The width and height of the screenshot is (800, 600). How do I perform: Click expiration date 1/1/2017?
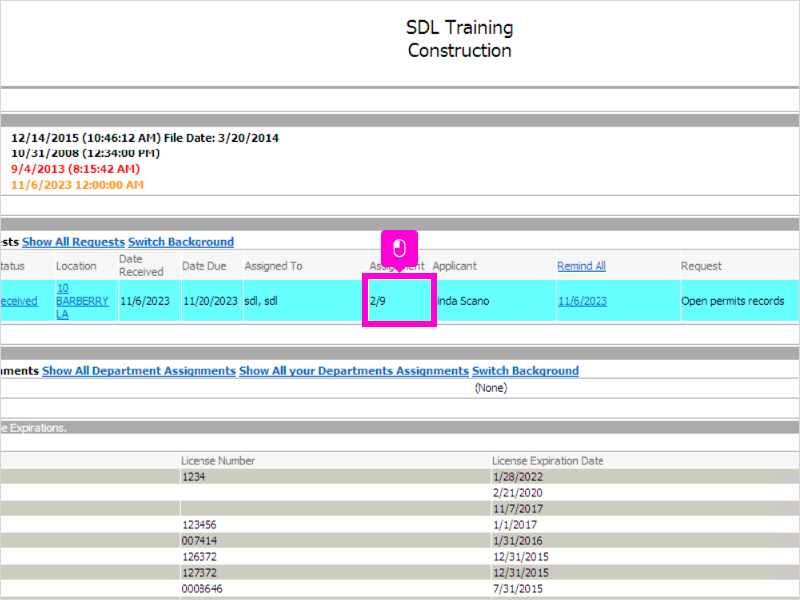point(515,524)
